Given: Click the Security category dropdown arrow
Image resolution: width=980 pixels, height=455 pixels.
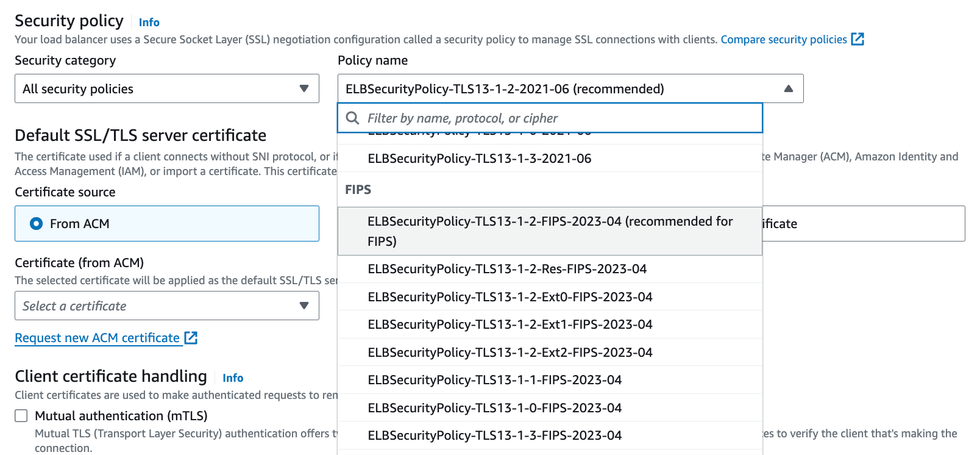Looking at the screenshot, I should (x=304, y=88).
